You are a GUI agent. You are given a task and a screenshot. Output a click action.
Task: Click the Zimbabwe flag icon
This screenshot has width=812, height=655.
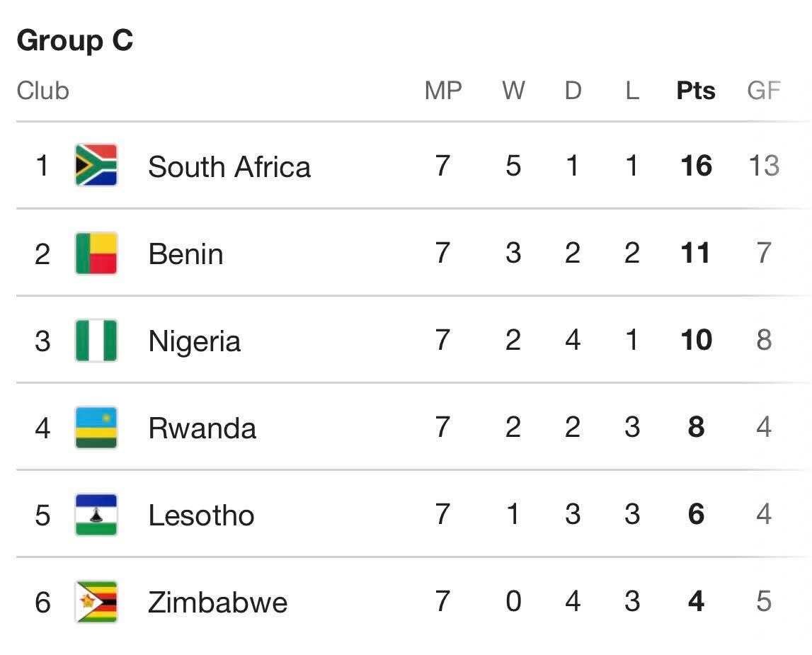pyautogui.click(x=96, y=602)
